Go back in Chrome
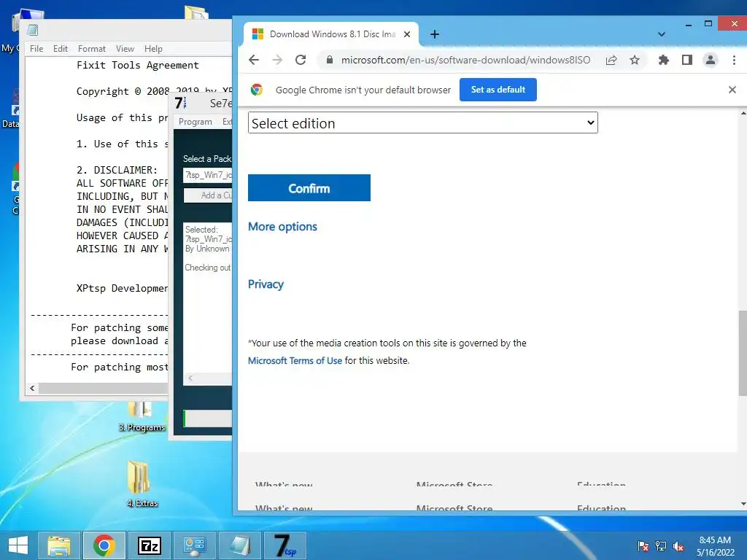 [x=254, y=60]
